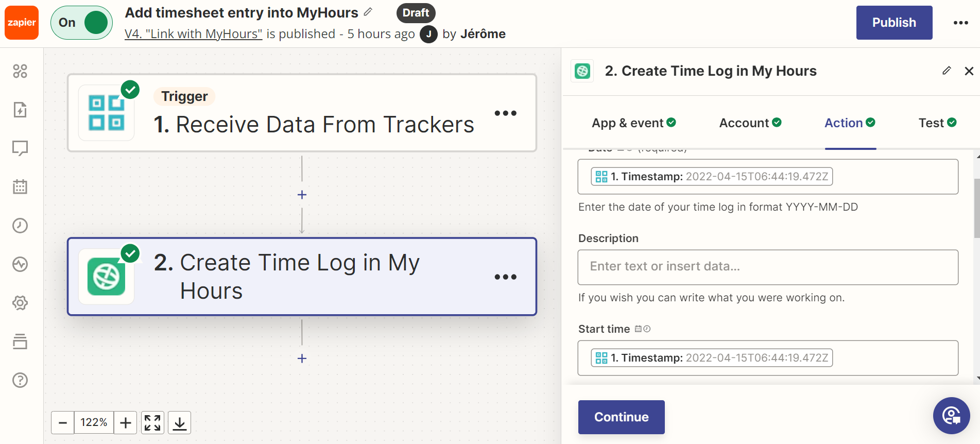Zoom in the canvas with plus button

click(x=125, y=423)
